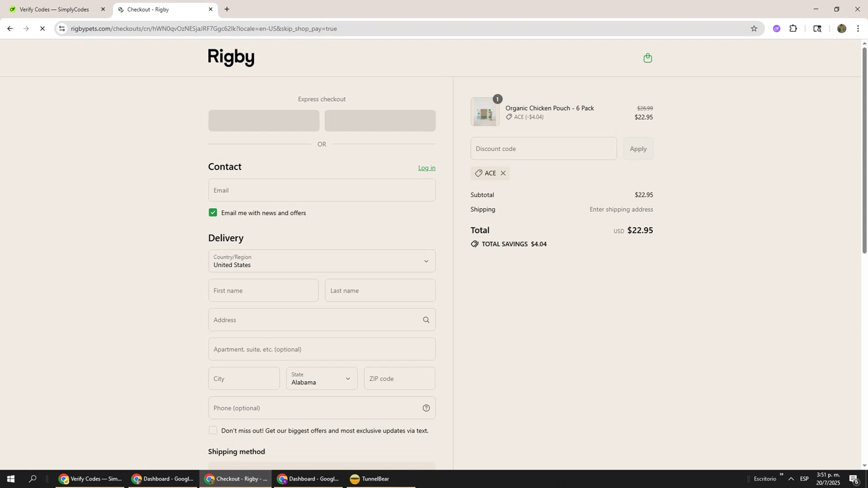Click Escritorio desktop toolbar in taskbar
The height and width of the screenshot is (488, 868).
(x=765, y=479)
